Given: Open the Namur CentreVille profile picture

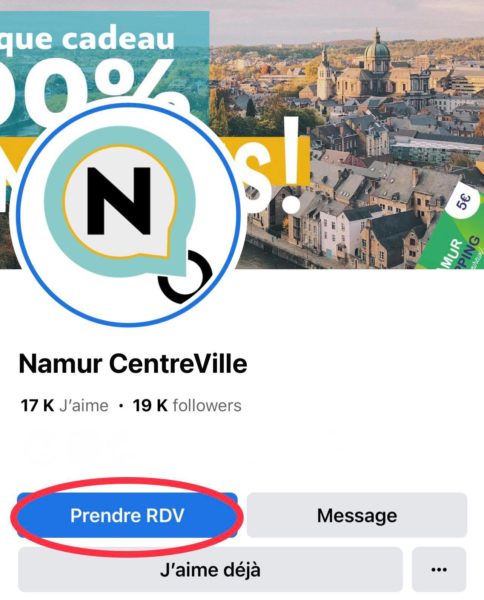Looking at the screenshot, I should (128, 215).
